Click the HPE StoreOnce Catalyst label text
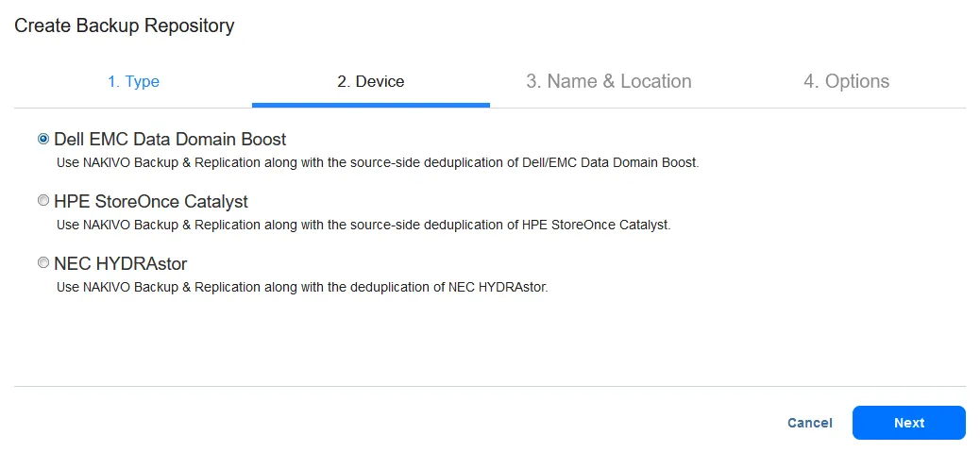The height and width of the screenshot is (452, 980). [151, 201]
